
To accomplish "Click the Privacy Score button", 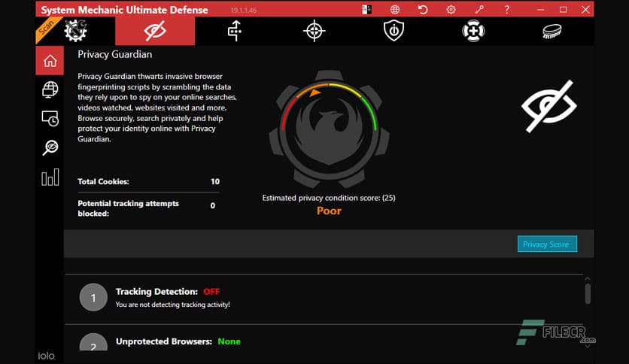I will (547, 244).
